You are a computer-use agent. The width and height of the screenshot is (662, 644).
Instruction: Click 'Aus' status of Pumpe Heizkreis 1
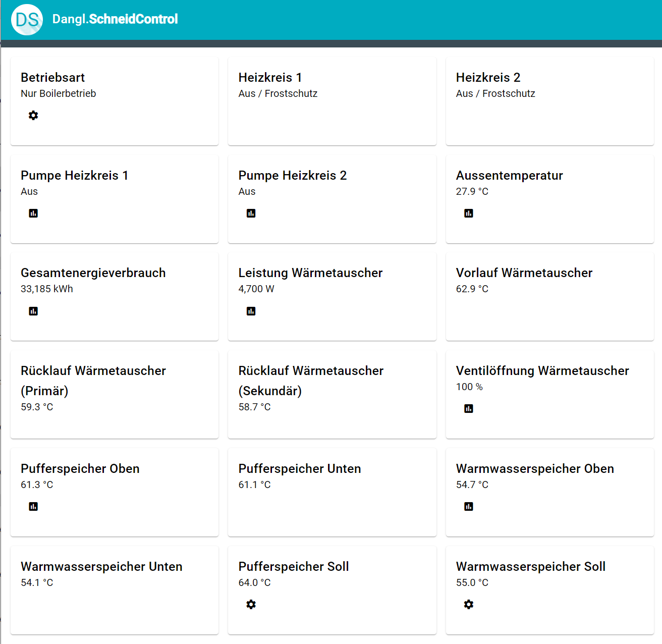coord(29,191)
